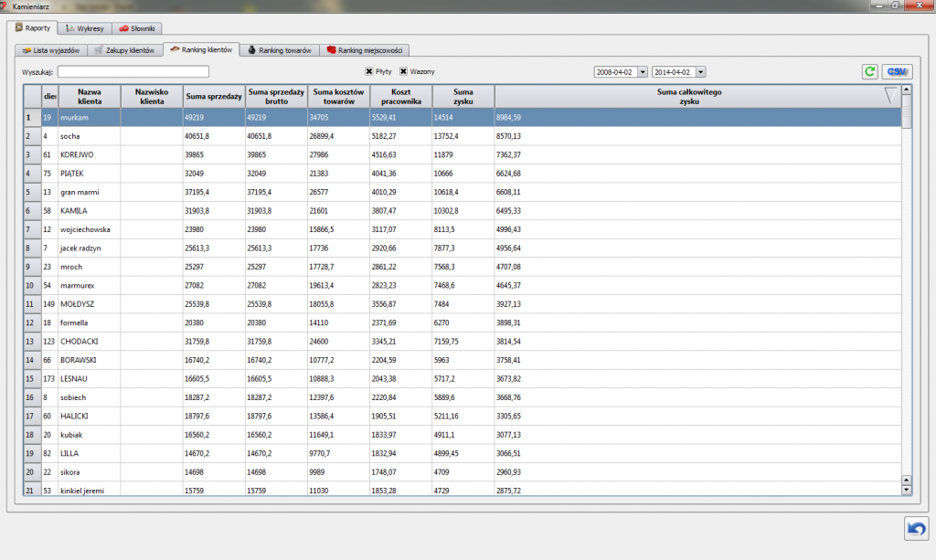Screen dimensions: 936x560
Task: Open the Raporty tab
Action: pyautogui.click(x=33, y=28)
